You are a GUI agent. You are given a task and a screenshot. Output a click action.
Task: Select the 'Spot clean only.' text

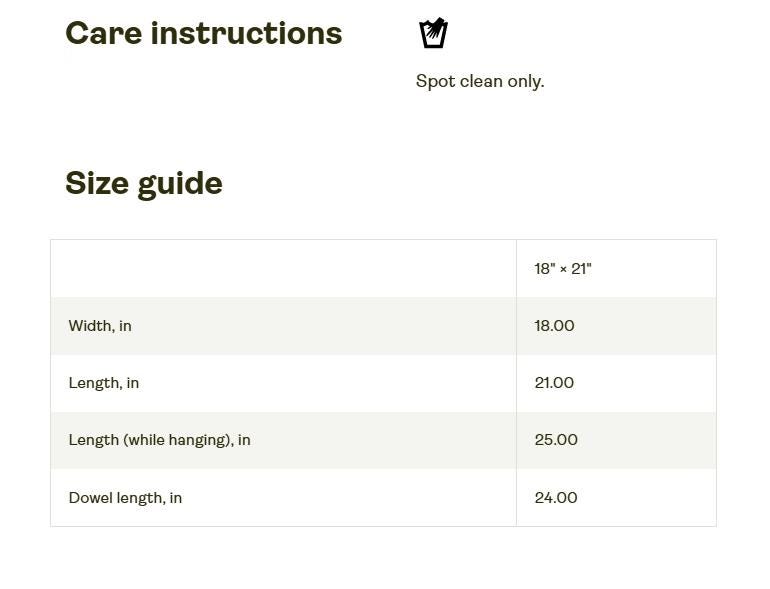click(480, 81)
